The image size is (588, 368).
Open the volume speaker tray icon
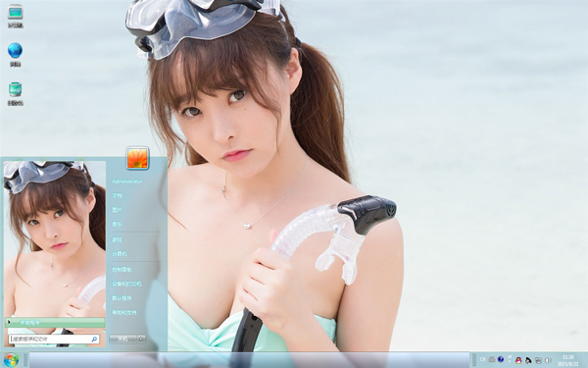pos(548,360)
